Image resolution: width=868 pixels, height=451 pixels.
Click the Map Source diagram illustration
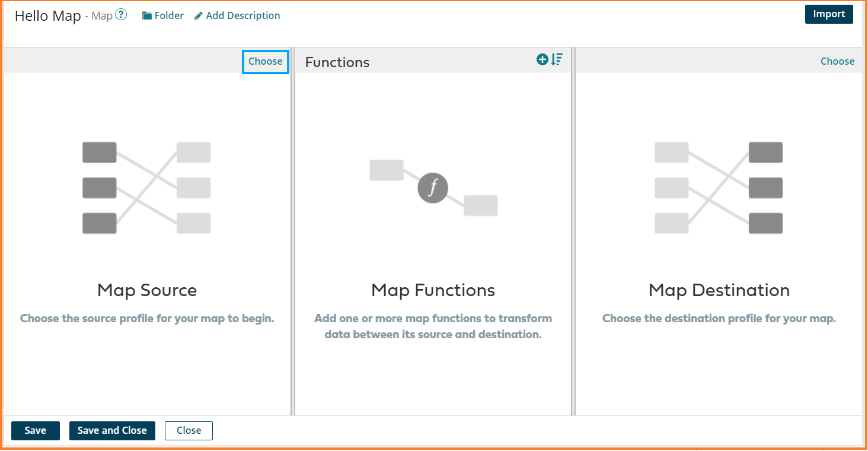pos(146,188)
